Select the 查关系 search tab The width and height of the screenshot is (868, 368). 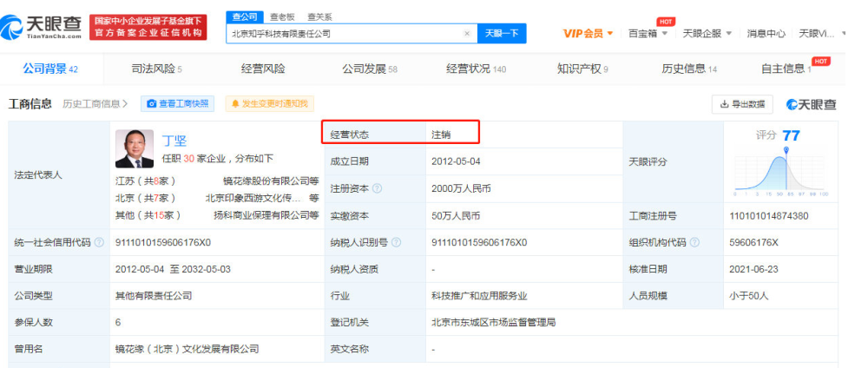pyautogui.click(x=320, y=17)
